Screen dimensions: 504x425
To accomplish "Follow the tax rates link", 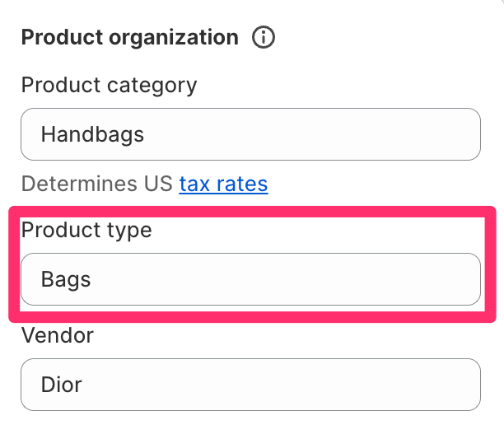I will click(x=223, y=184).
